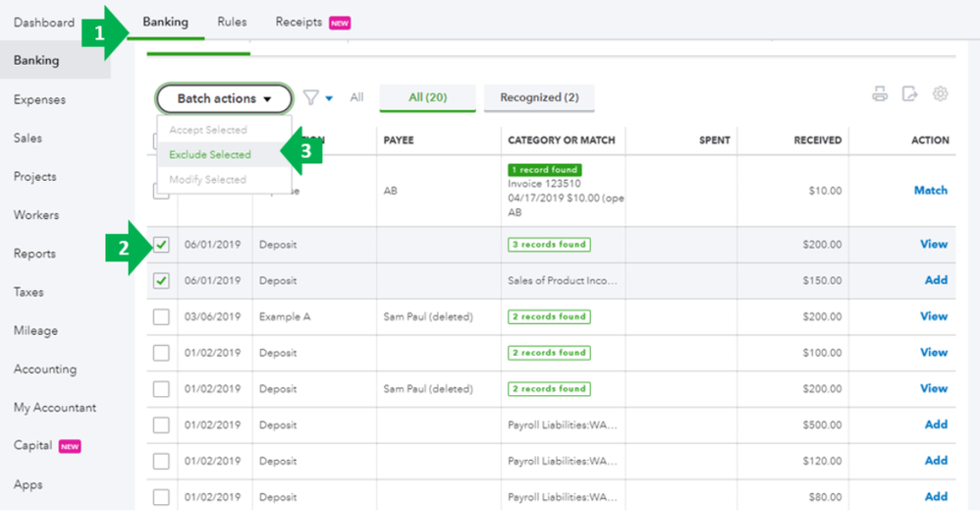Uncheck the $150.00 Deposit on 06/01/2019
This screenshot has width=980, height=512.
(x=161, y=281)
